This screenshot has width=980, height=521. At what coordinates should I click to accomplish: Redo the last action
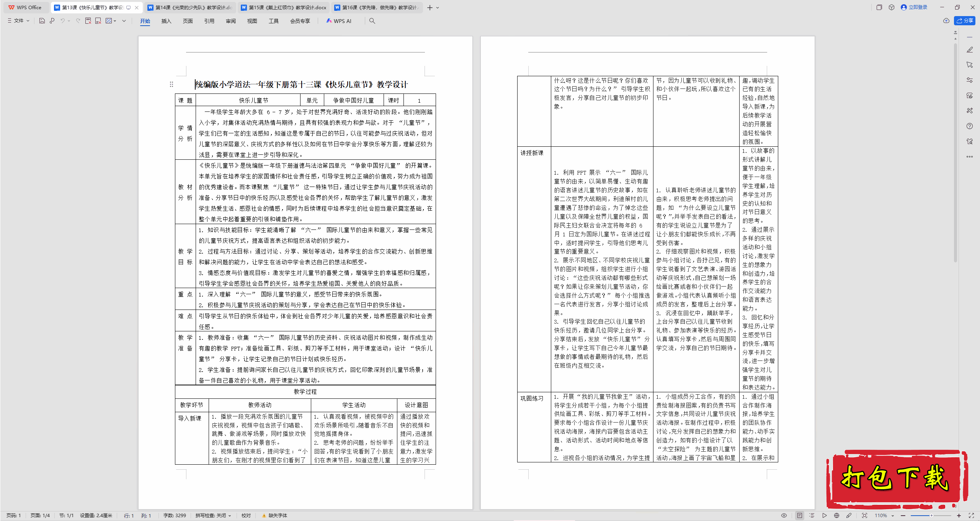pos(78,21)
